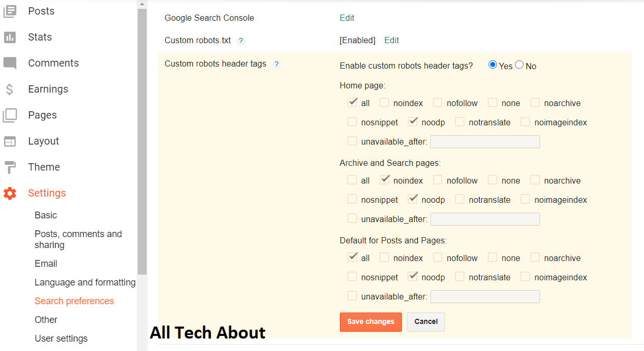644x351 pixels.
Task: Enable nofollow for Default Posts and Pages
Action: coord(438,257)
